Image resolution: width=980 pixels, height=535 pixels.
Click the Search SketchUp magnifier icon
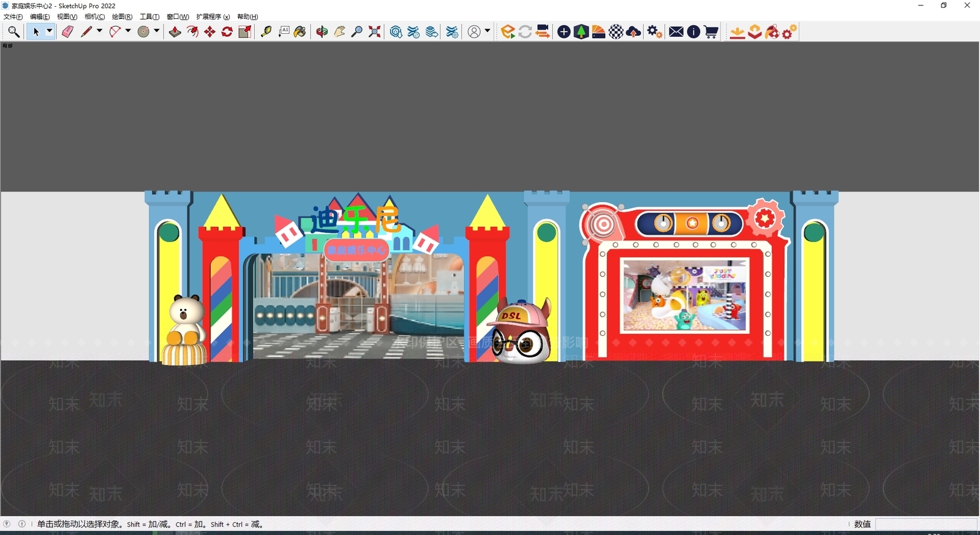tap(13, 32)
